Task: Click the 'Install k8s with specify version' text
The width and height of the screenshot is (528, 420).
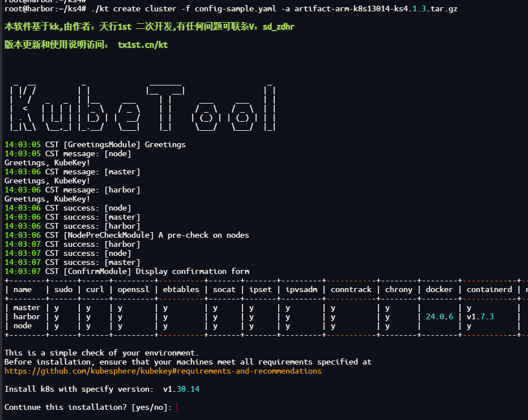Action: [79, 389]
